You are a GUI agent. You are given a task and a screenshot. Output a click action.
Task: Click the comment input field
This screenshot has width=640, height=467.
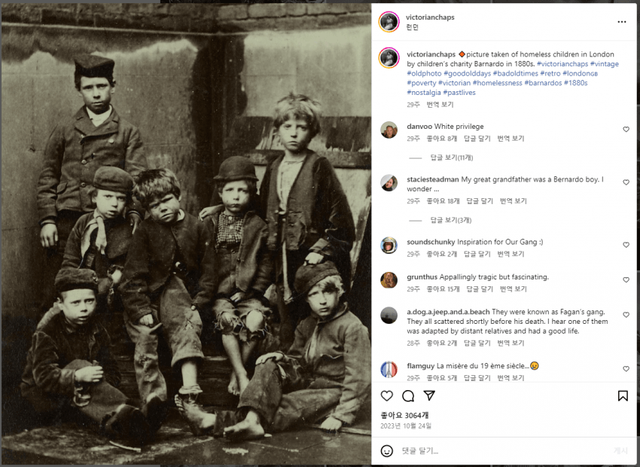tap(504, 451)
